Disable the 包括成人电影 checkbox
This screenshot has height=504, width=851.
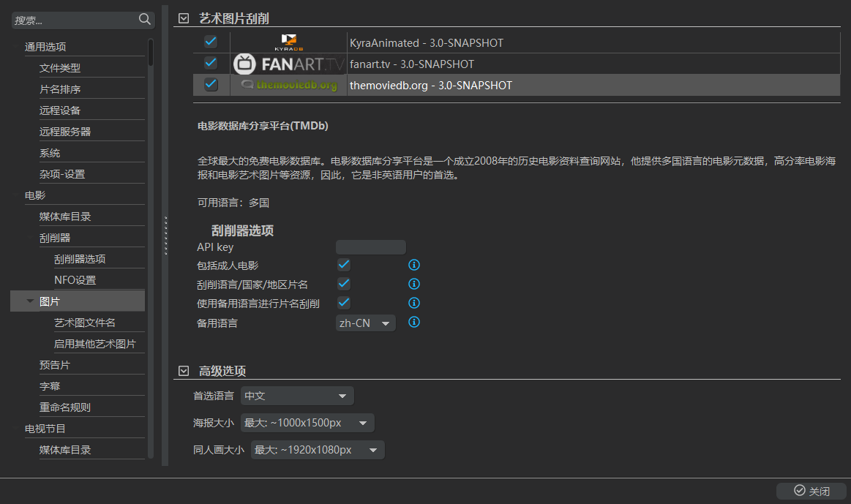343,265
